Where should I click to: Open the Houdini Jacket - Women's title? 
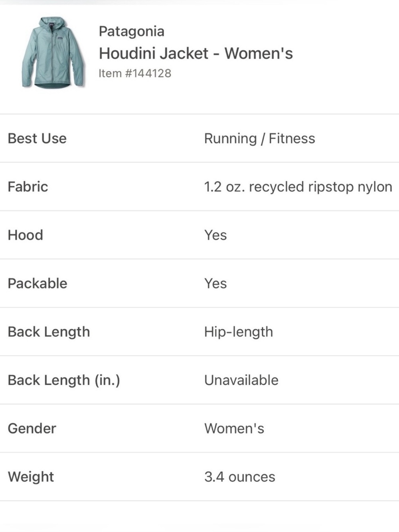click(196, 53)
